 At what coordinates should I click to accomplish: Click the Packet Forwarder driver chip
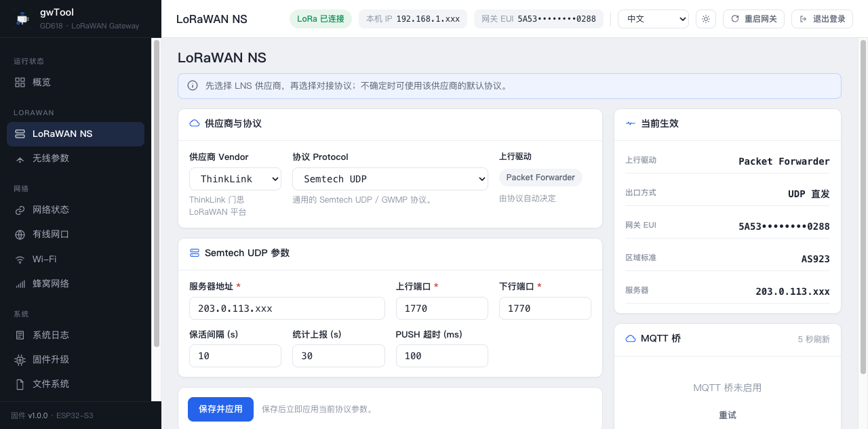click(540, 178)
